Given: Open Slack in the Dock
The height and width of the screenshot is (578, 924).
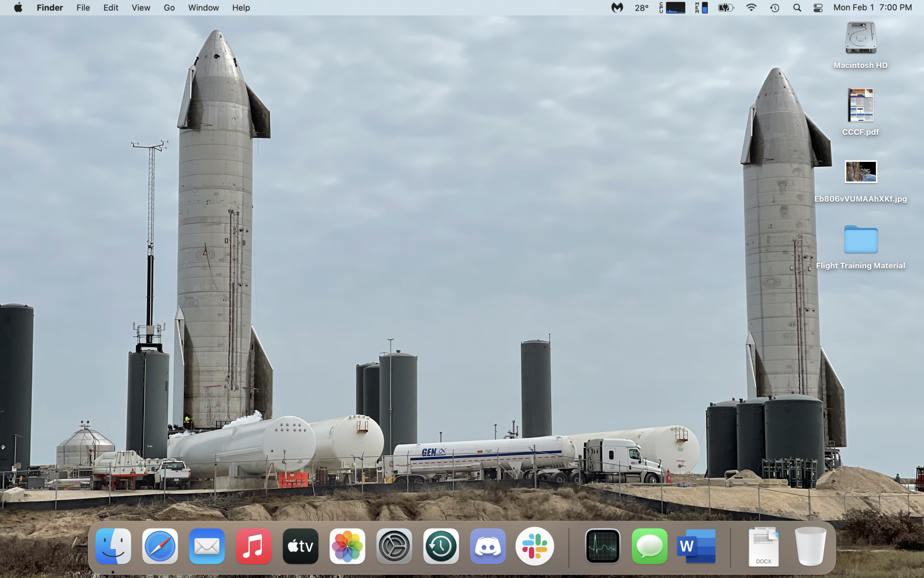Looking at the screenshot, I should pos(535,547).
